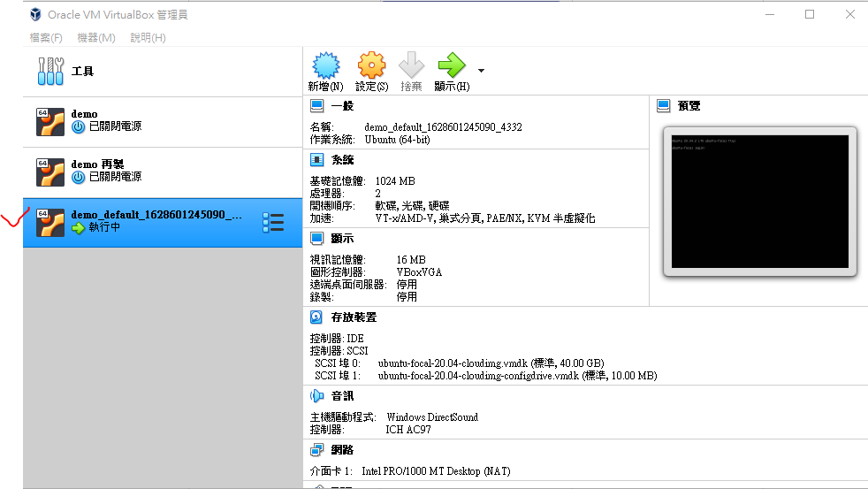Image resolution: width=868 pixels, height=489 pixels.
Task: Close the VirtualBox Manager window
Action: pos(850,14)
